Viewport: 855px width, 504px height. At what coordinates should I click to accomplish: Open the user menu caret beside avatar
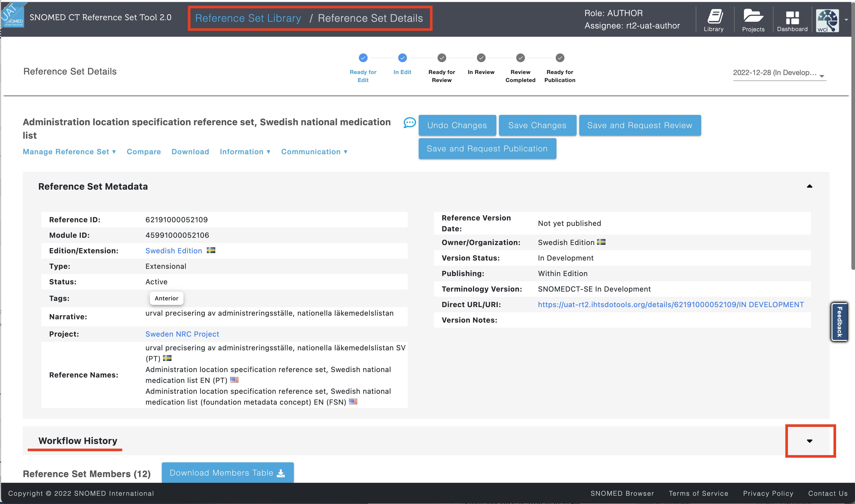click(x=846, y=20)
